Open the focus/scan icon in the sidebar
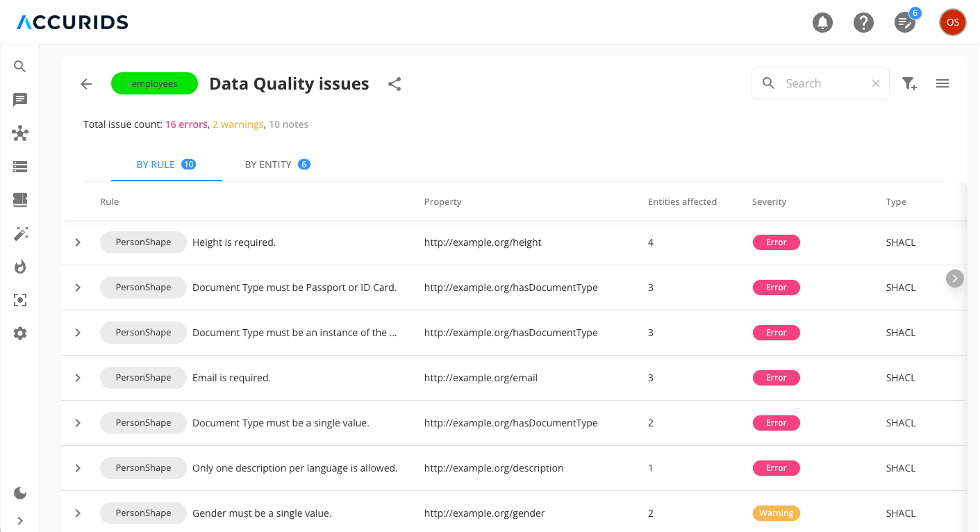 pos(19,299)
